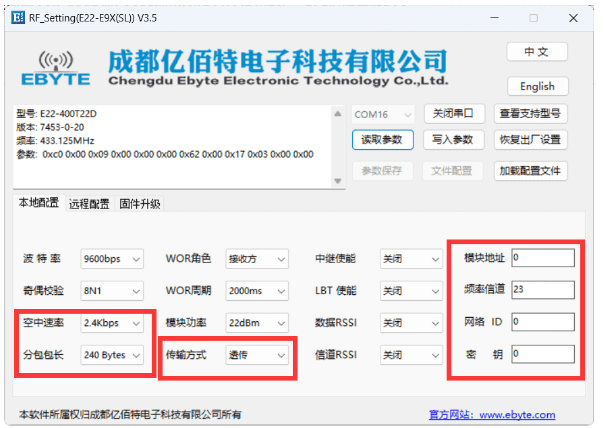Click 文件配置 button
Image resolution: width=604 pixels, height=428 pixels.
tap(452, 171)
